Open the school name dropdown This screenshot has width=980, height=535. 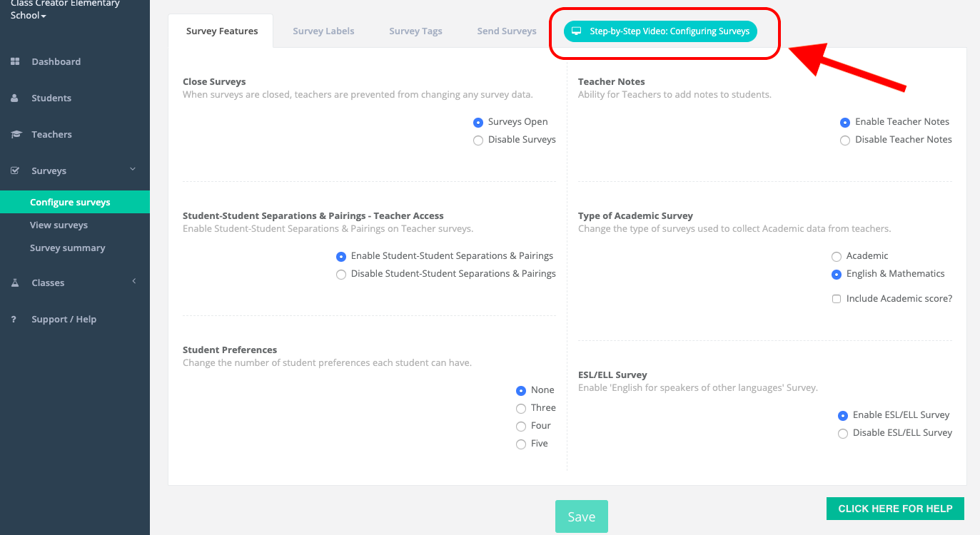(65, 10)
